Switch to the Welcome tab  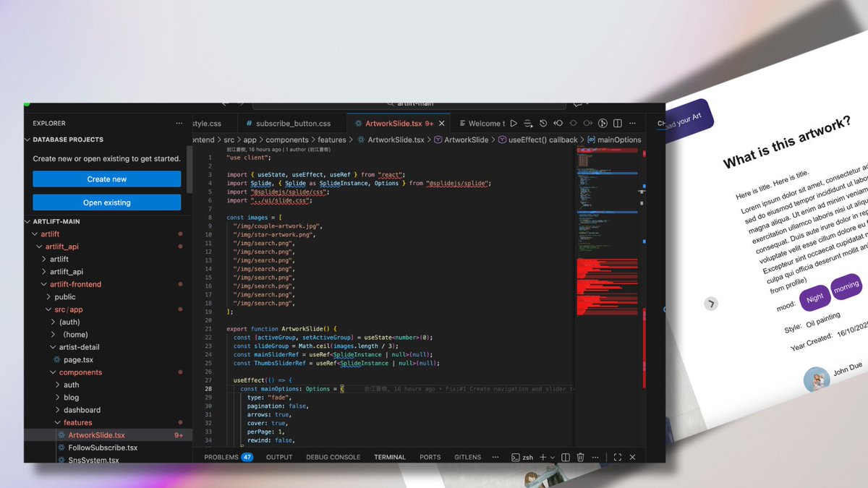coord(480,124)
